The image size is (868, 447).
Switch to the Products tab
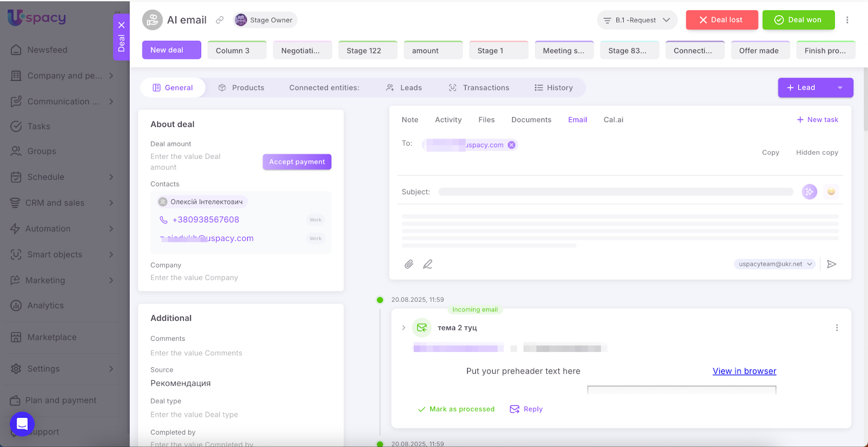coord(241,88)
